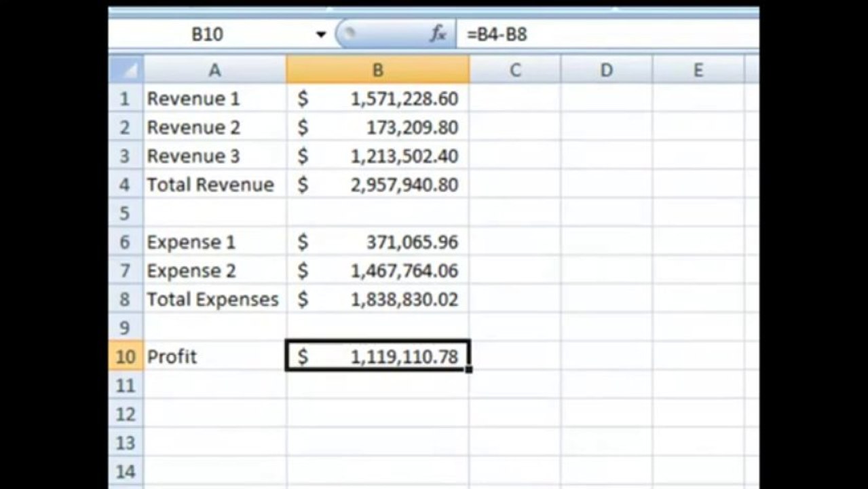This screenshot has height=489, width=868.
Task: Select row 5 header
Action: (x=126, y=213)
